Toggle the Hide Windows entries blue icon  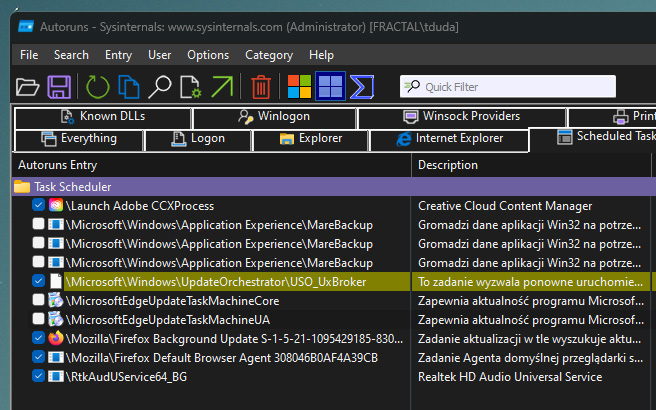331,87
